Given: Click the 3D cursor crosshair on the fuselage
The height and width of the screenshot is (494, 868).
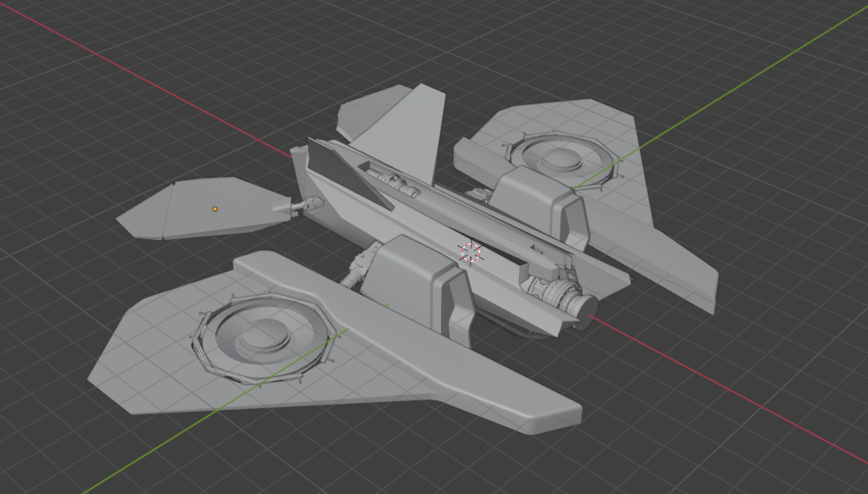Looking at the screenshot, I should pos(471,252).
